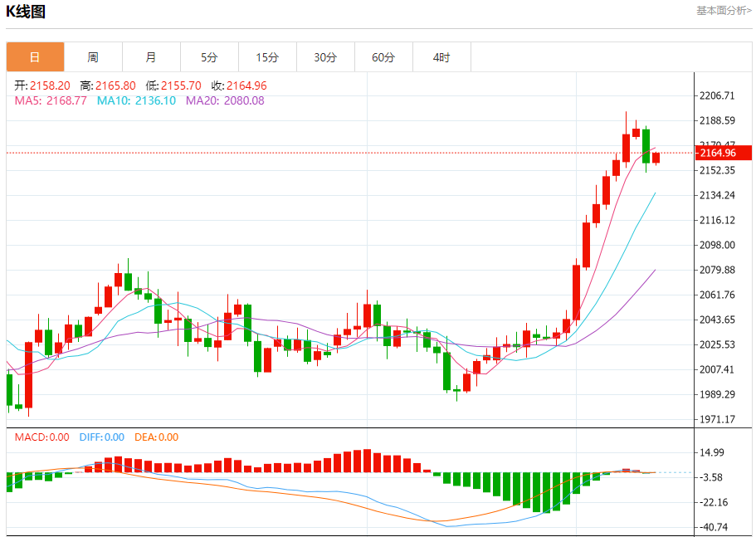Switch to the 月 monthly tab
The width and height of the screenshot is (756, 537).
(151, 57)
